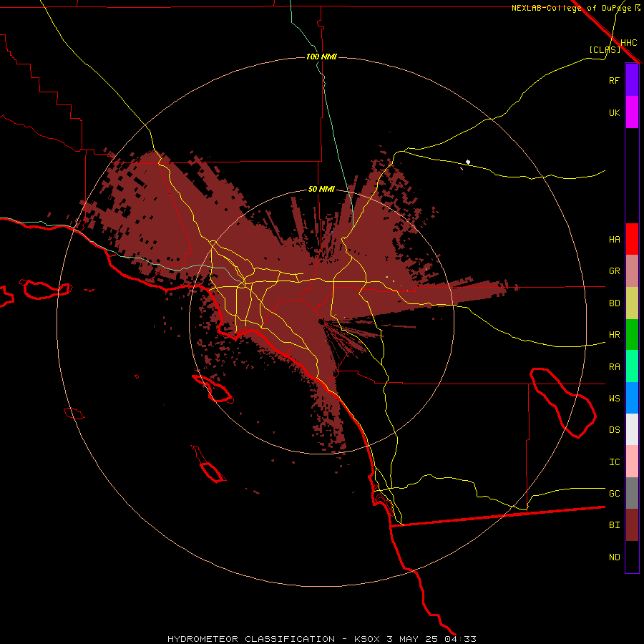Click the 'KSOX' radar site identifier

(368, 639)
